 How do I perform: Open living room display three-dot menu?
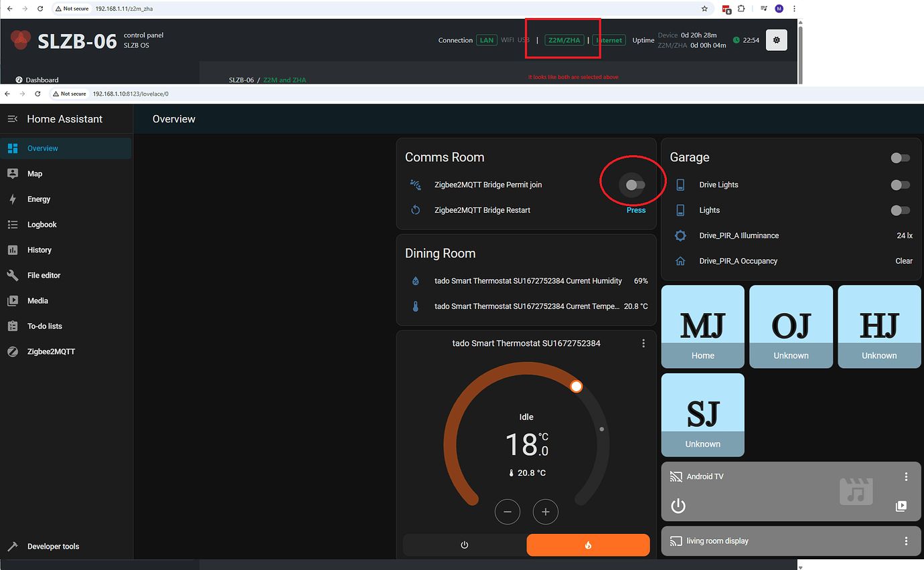click(906, 541)
